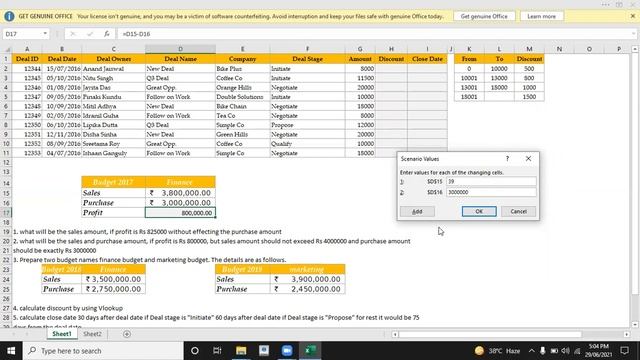Open the notification center icon
The image size is (640, 360).
tap(624, 351)
